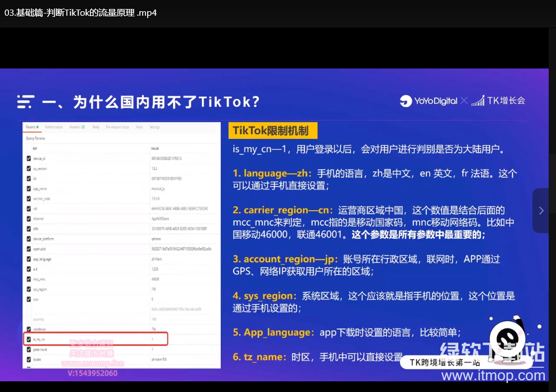Toggle the channel parameter checkbox
Screen dimensions: 556x392
[29, 218]
